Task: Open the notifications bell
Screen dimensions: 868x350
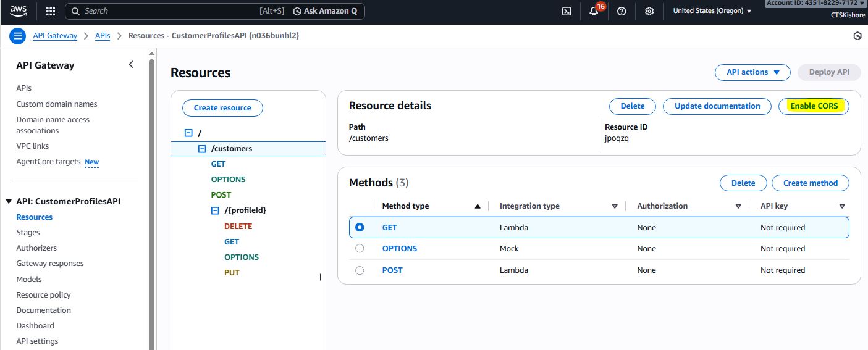Action: click(x=594, y=11)
